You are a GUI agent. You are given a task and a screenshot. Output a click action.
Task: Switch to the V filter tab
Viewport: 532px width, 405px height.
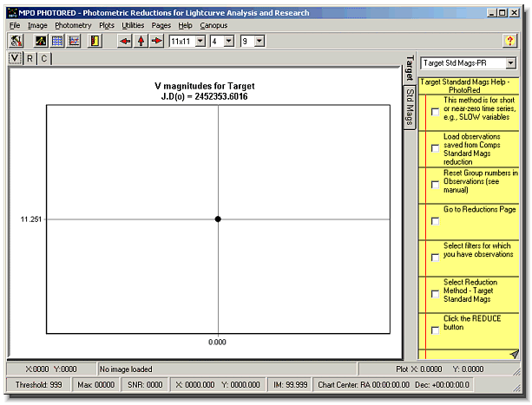coord(15,58)
